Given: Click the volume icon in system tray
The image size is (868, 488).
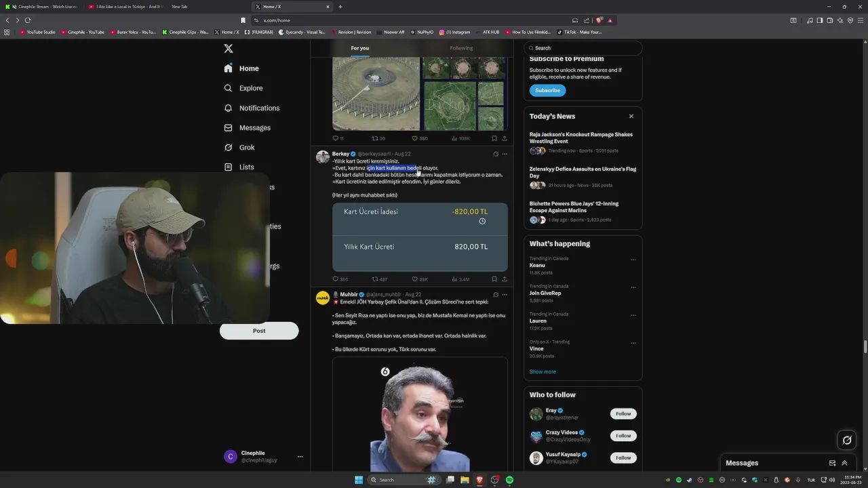Looking at the screenshot, I should coord(832,480).
